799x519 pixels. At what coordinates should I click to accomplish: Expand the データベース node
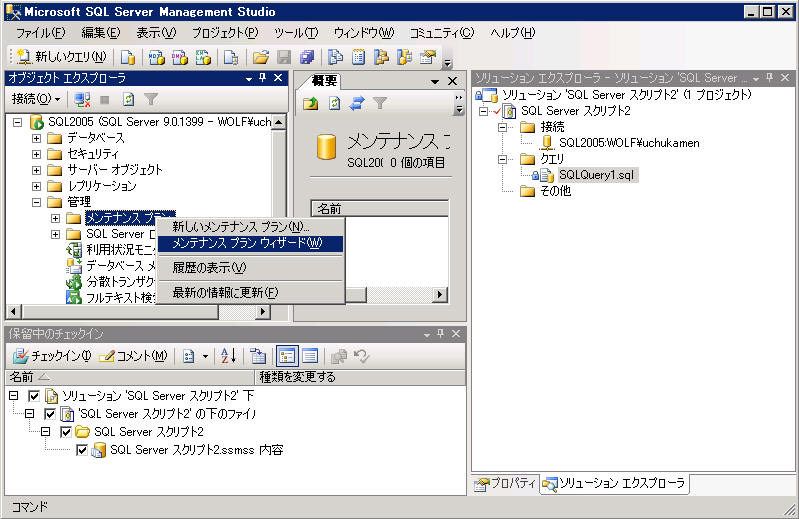coord(36,138)
